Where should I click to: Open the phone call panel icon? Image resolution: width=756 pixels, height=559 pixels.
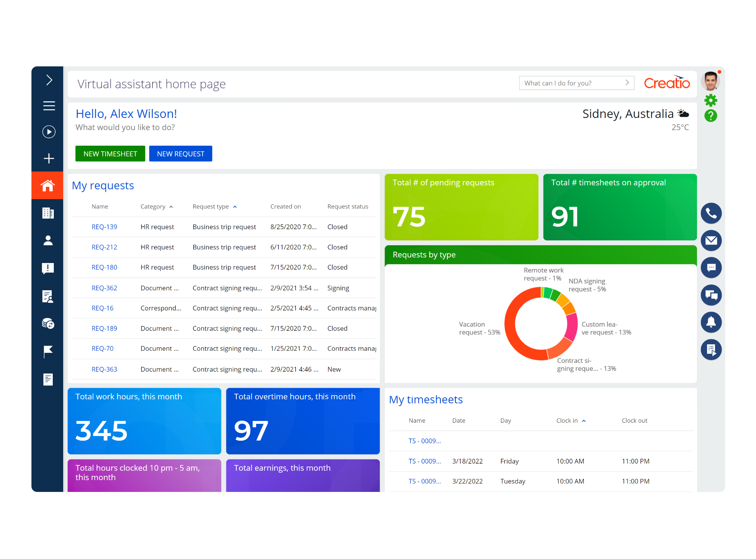pyautogui.click(x=711, y=213)
